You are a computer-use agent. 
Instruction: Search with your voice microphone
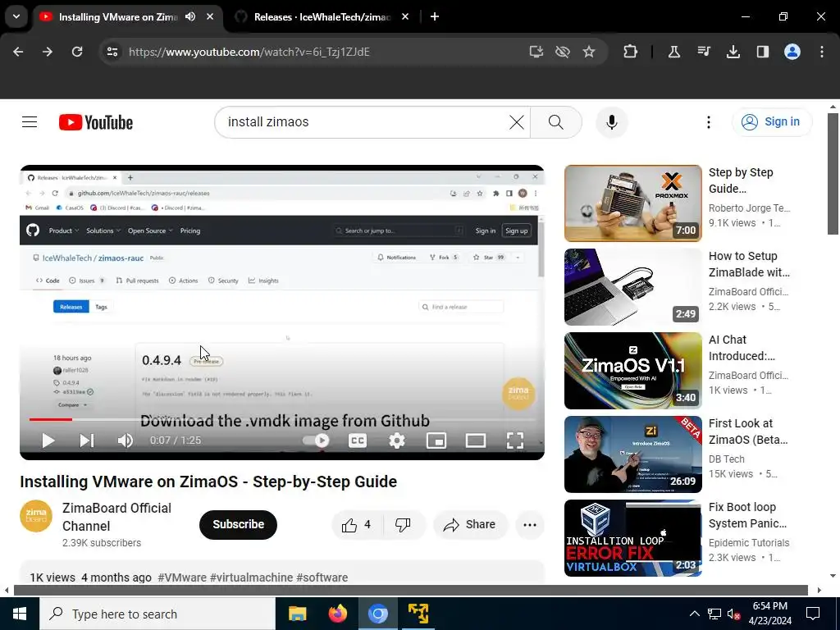click(612, 122)
